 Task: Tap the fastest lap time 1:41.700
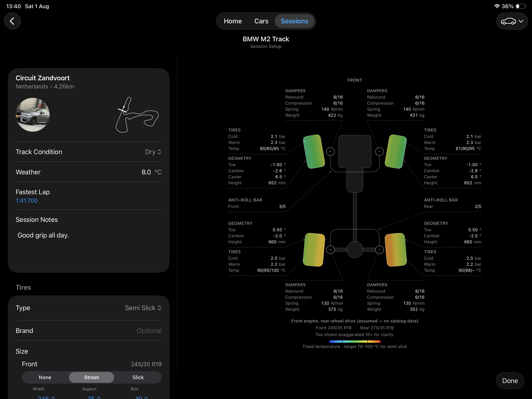coord(27,200)
